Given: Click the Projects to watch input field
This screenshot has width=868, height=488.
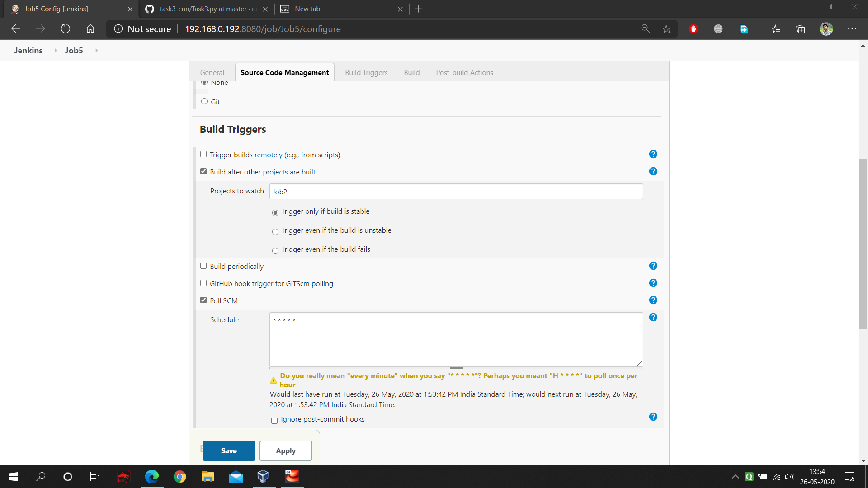Looking at the screenshot, I should tap(456, 192).
